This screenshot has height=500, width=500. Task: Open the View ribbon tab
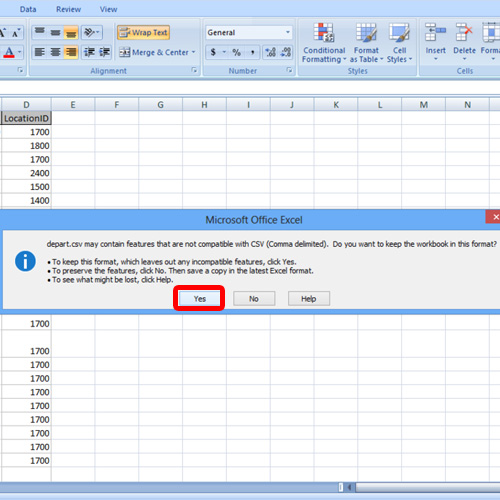coord(109,9)
